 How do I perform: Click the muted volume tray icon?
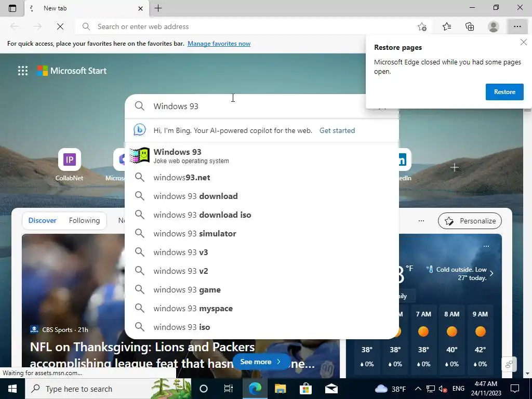click(443, 389)
